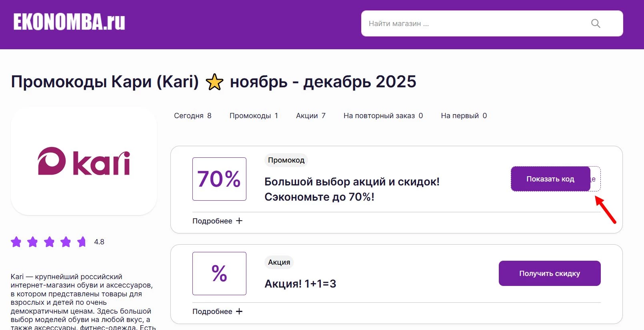Viewport: 644px width, 330px height.
Task: Click the 70% discount badge
Action: (219, 179)
